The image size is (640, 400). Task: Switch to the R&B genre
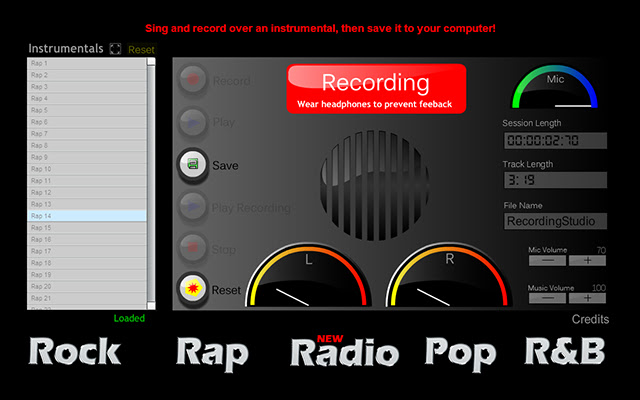pos(564,351)
